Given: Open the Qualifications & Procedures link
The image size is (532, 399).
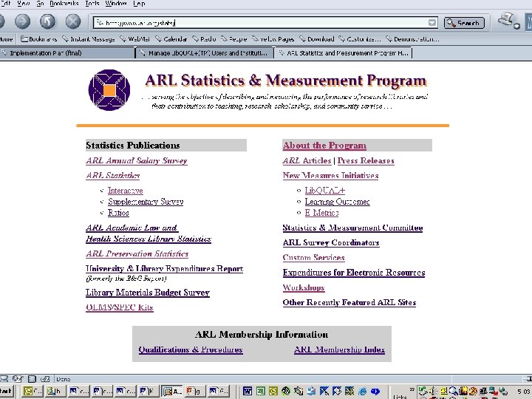Looking at the screenshot, I should (x=191, y=349).
